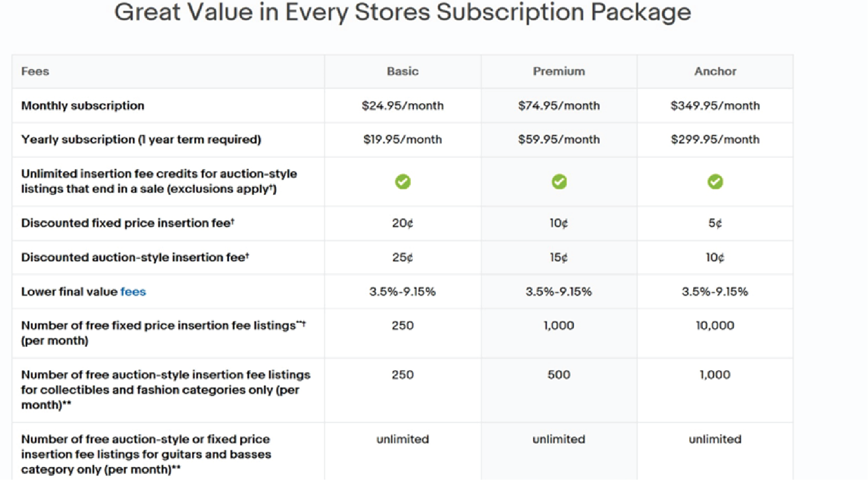
Task: Click the 10,000 free listings value
Action: (x=715, y=325)
